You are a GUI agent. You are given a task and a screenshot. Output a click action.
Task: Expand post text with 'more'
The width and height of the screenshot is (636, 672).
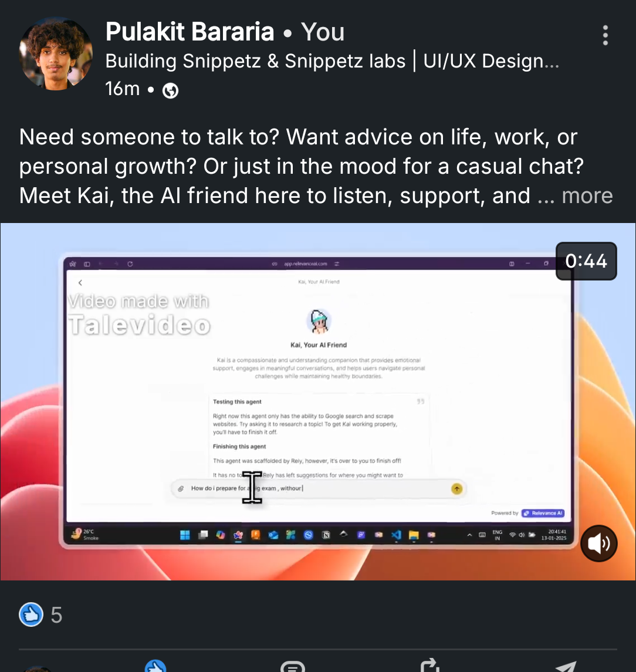pos(587,196)
